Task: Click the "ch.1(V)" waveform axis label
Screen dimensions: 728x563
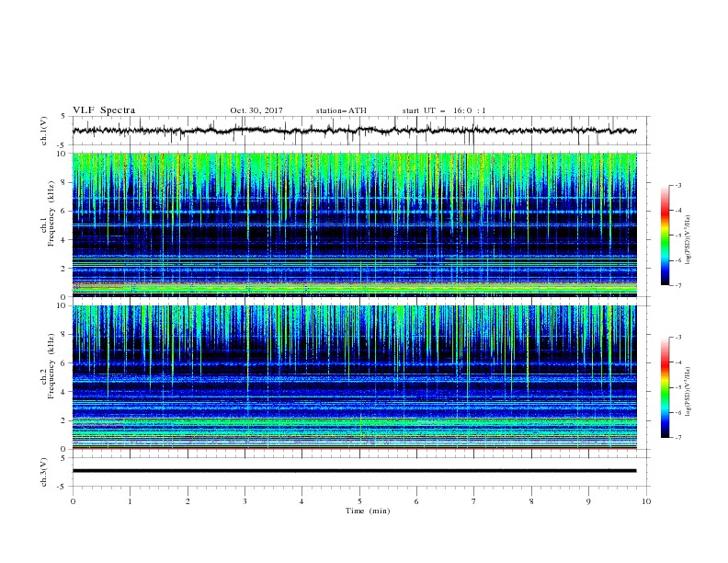Action: click(x=44, y=131)
